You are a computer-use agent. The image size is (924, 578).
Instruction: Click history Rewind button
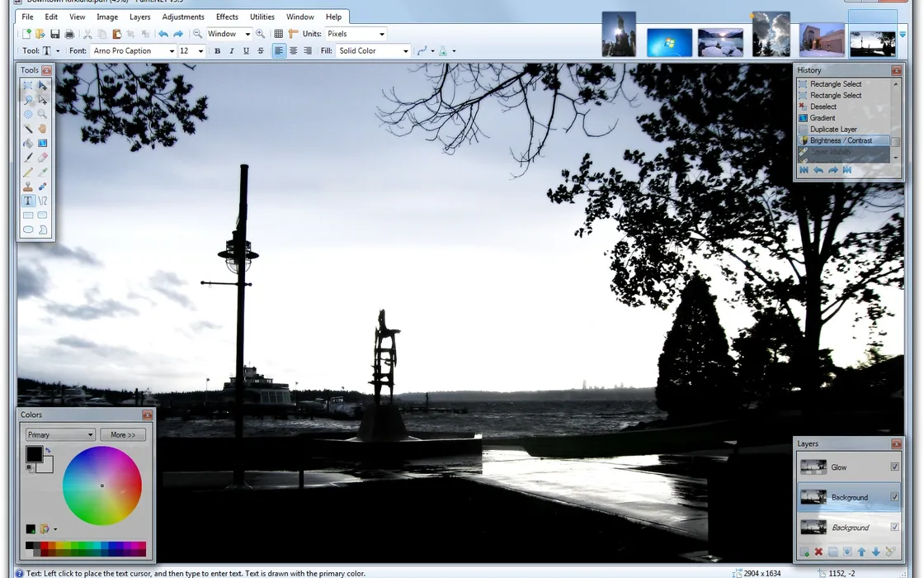804,170
